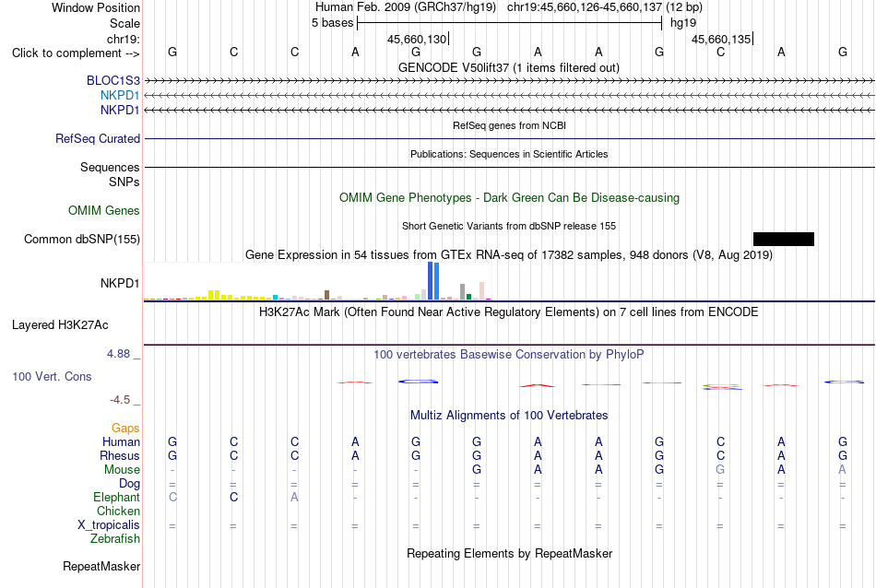Image resolution: width=876 pixels, height=588 pixels.
Task: Click the H3K27Ac Mark track title
Action: click(x=509, y=312)
